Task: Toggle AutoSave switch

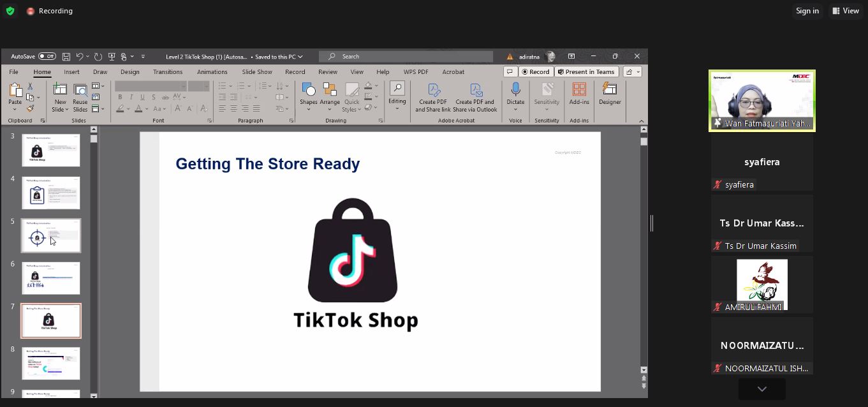Action: (47, 57)
